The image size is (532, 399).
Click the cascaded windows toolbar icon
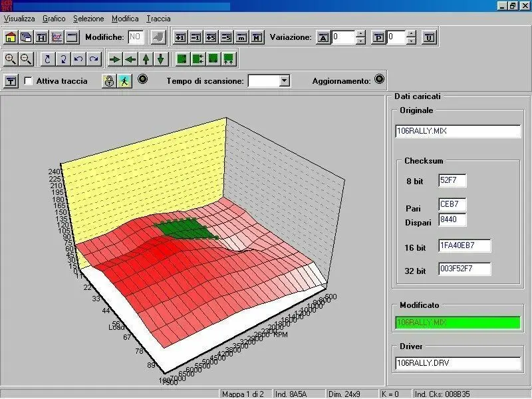[26, 37]
